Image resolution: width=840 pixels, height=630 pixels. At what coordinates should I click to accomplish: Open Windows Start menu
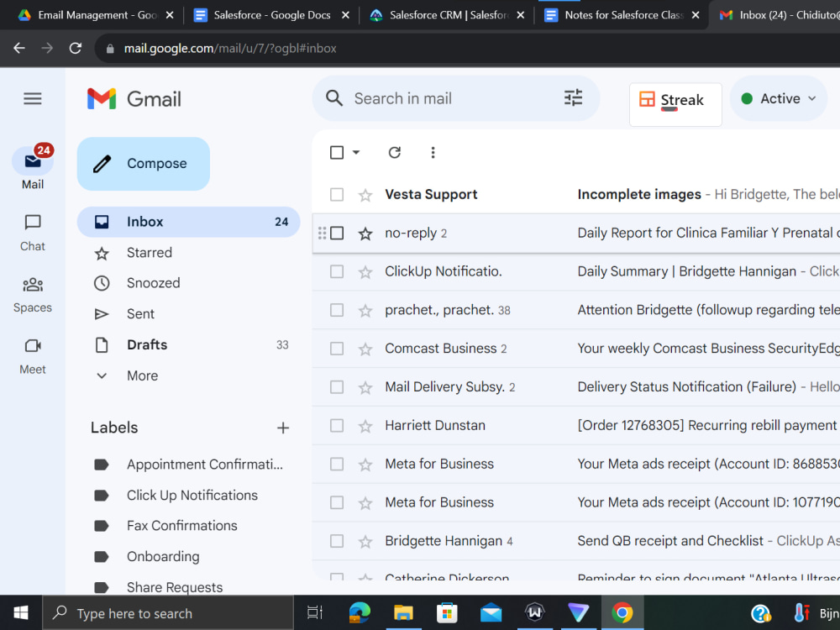21,613
